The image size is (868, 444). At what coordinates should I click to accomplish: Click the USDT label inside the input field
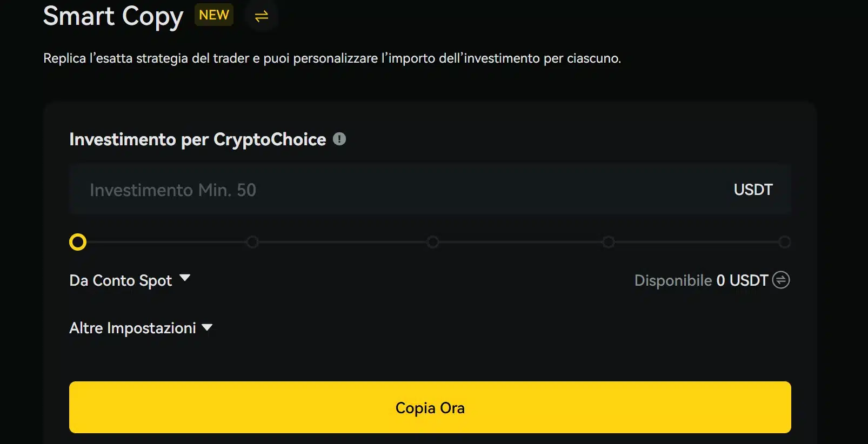pyautogui.click(x=753, y=189)
